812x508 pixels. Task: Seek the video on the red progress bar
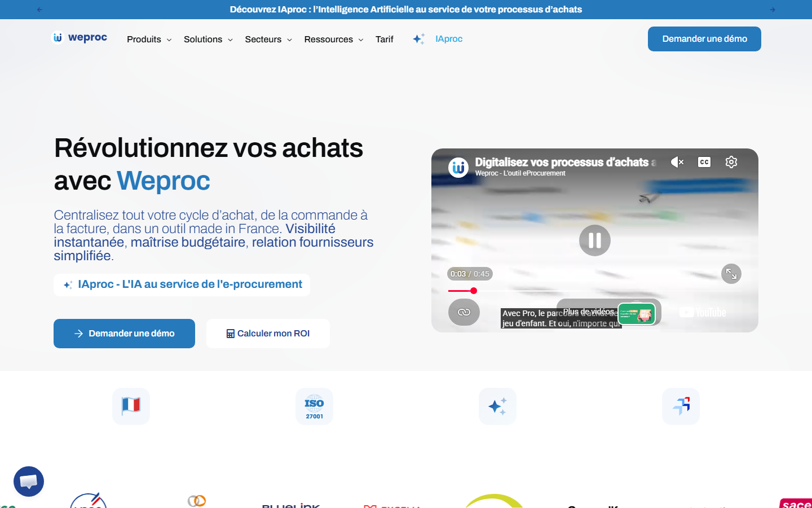[595, 291]
